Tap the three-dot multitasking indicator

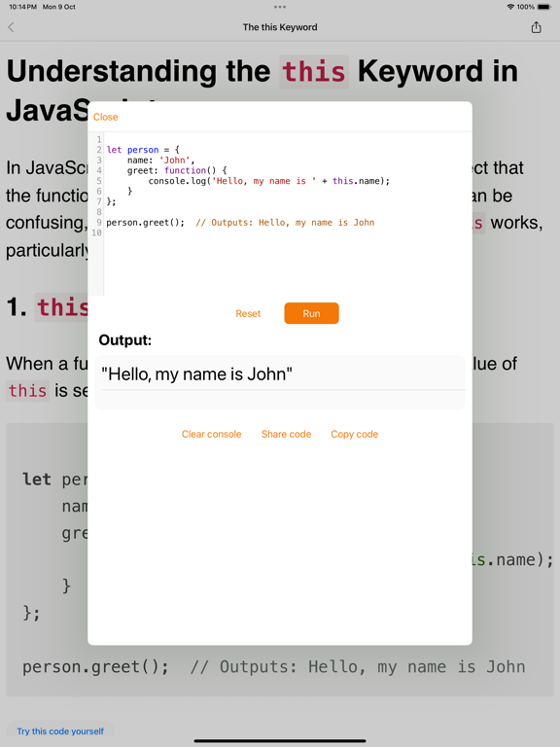[280, 7]
